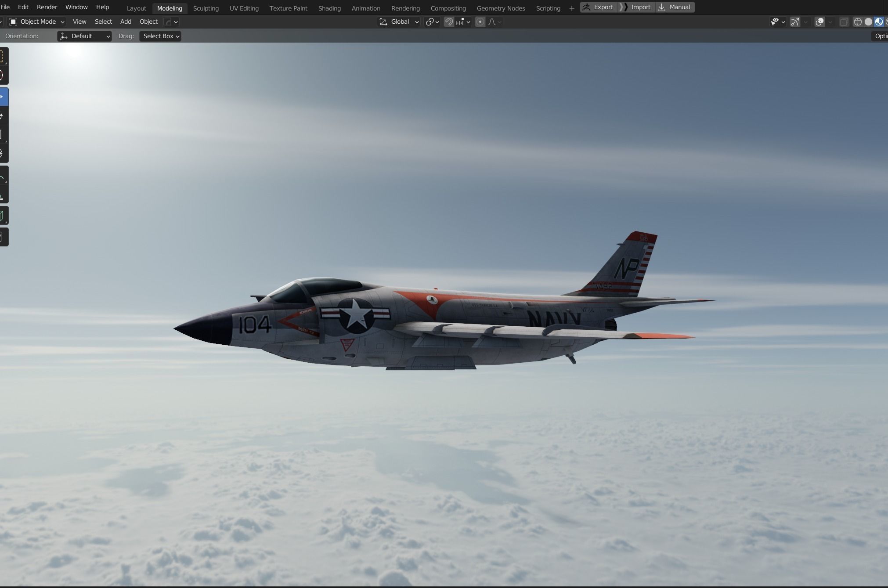Open object visibility and selectability dropdown
Viewport: 888px width, 588px height.
(777, 22)
